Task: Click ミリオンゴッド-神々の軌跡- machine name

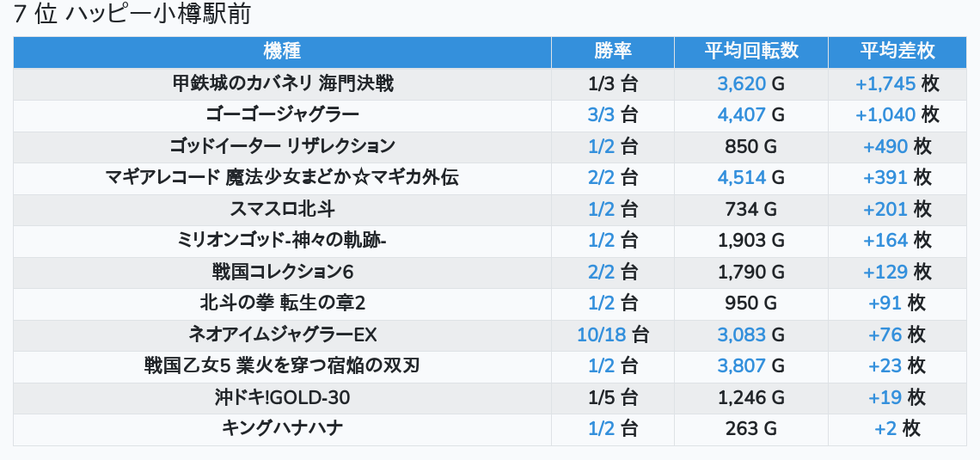Action: 283,241
